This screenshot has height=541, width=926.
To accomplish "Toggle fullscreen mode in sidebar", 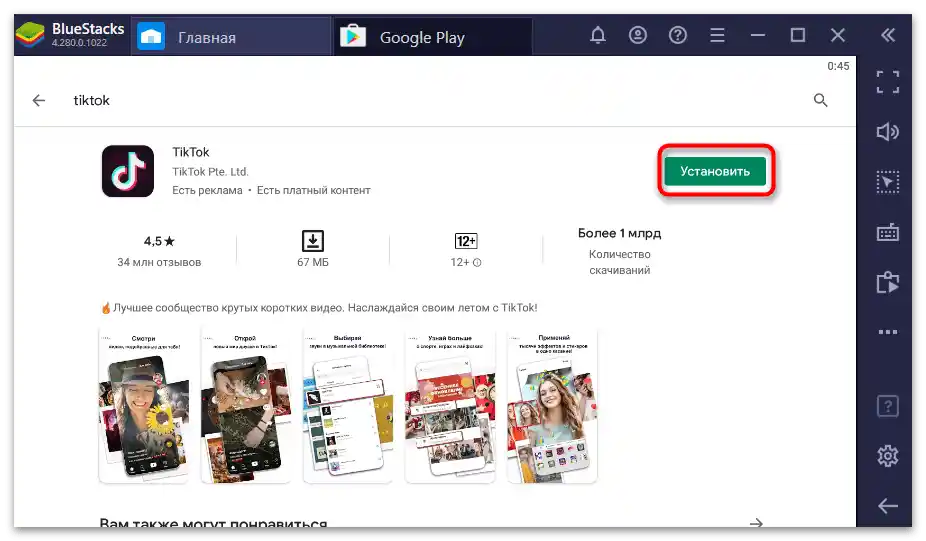I will pos(888,82).
